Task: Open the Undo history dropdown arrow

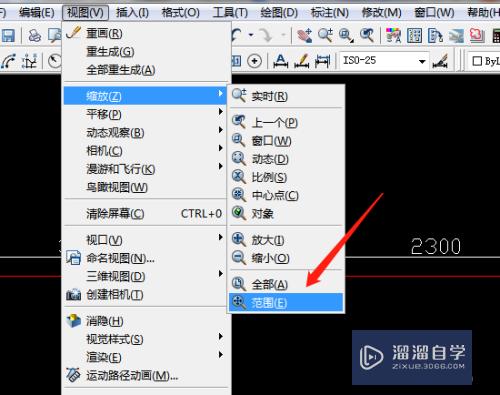Action: (251, 35)
